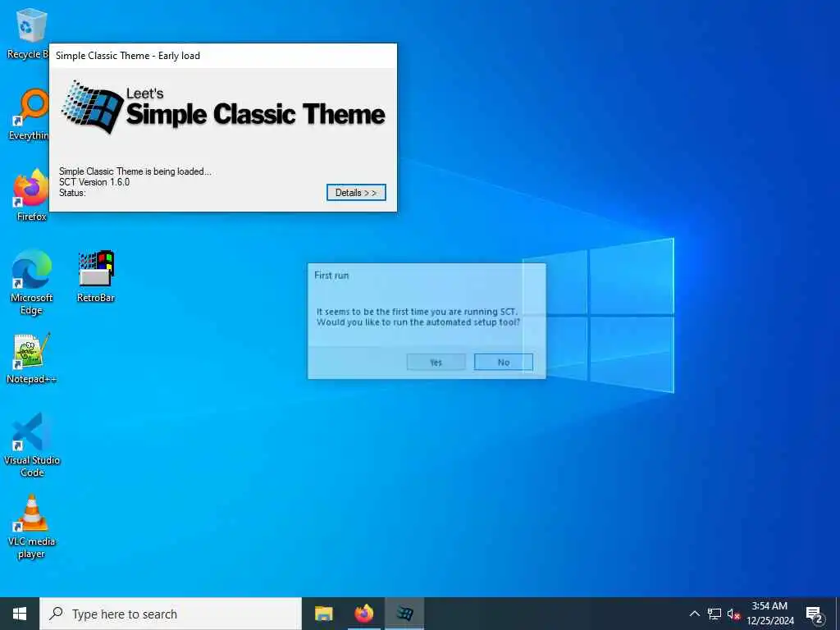
Task: Click the 'First run' dialog title bar
Action: click(x=427, y=276)
